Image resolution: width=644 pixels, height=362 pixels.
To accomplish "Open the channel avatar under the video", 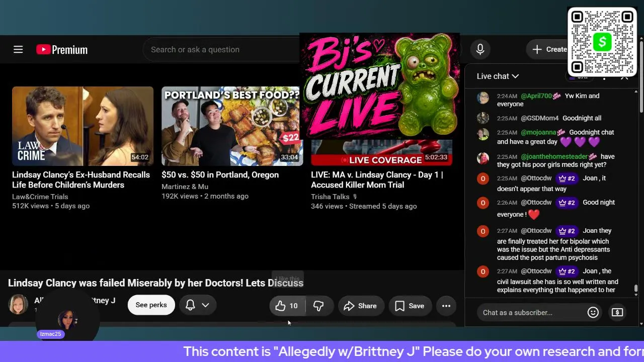I will tap(18, 305).
